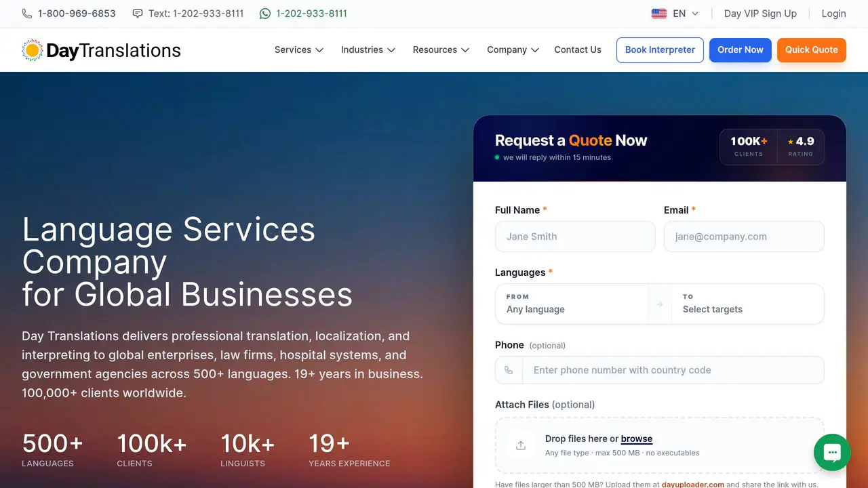
Task: Open the From language selector
Action: coord(572,304)
